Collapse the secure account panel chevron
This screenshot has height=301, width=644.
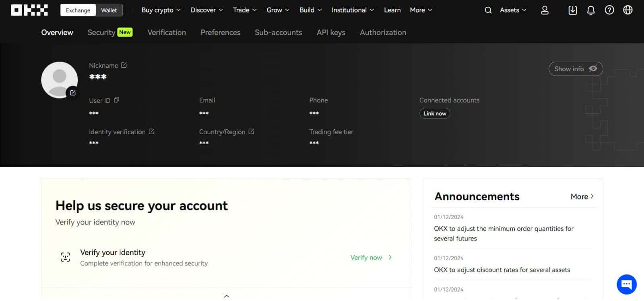(227, 296)
